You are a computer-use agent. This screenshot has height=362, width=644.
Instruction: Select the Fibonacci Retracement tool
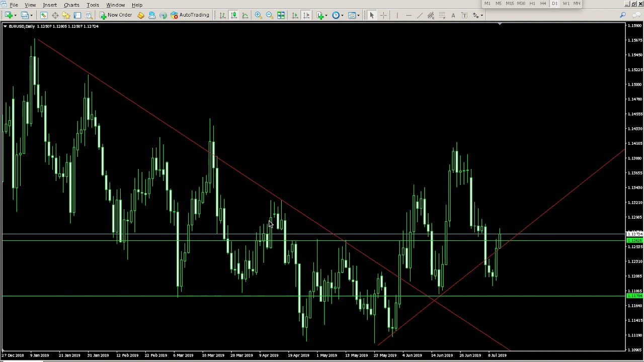click(x=442, y=15)
